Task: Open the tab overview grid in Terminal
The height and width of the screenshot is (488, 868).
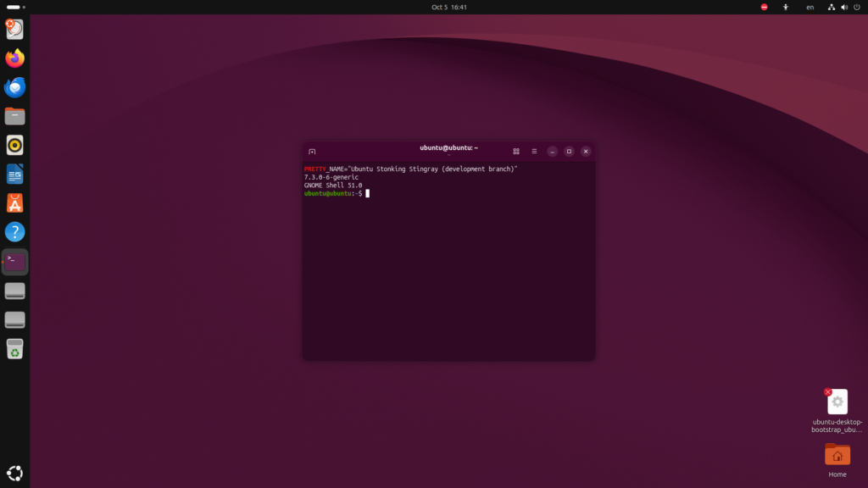Action: (516, 152)
